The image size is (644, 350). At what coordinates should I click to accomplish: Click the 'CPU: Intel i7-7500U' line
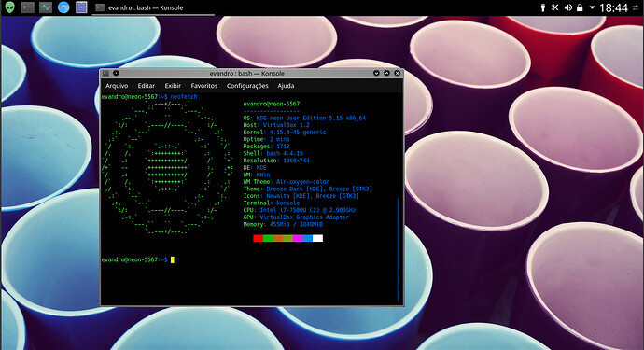click(300, 210)
